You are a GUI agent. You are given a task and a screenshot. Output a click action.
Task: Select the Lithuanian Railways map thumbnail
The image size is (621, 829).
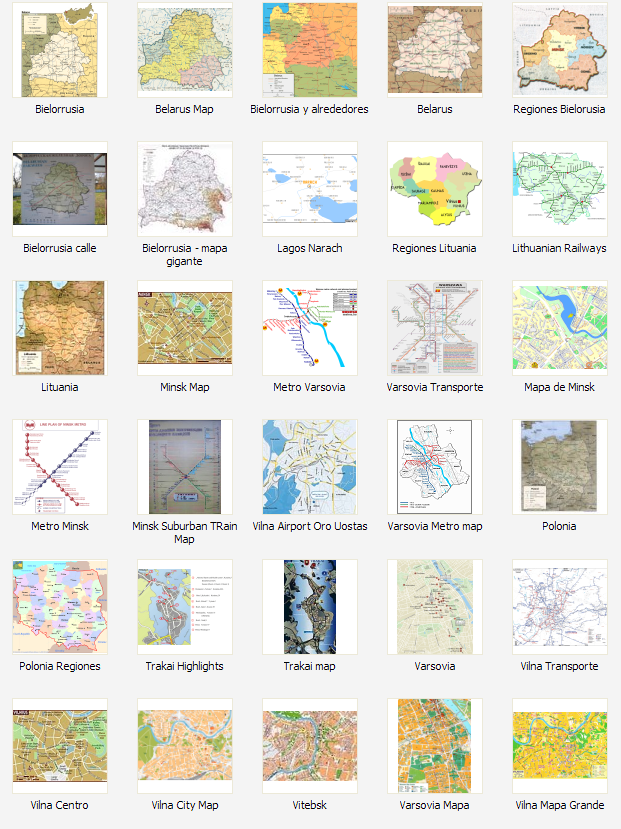(x=559, y=188)
